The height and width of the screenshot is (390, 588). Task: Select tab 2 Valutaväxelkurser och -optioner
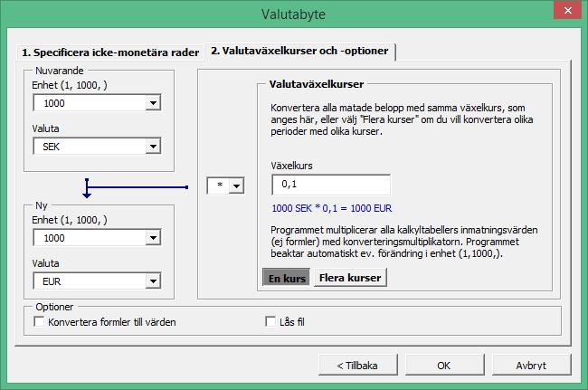[299, 51]
